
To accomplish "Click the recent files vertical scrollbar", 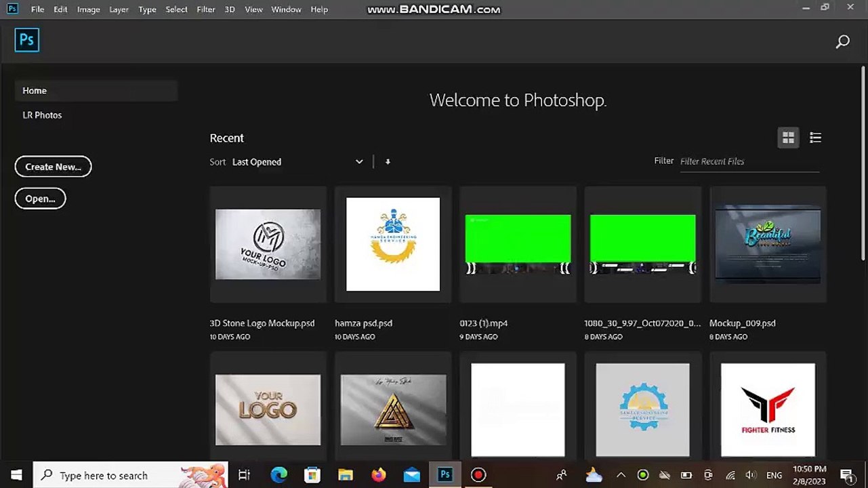I will click(x=863, y=163).
